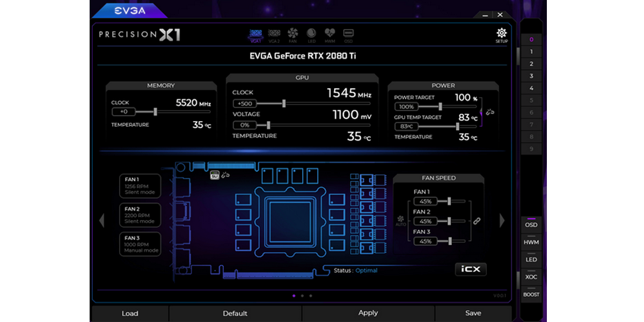Select profile slot 1
Screen dimensions: 644x322
click(531, 52)
